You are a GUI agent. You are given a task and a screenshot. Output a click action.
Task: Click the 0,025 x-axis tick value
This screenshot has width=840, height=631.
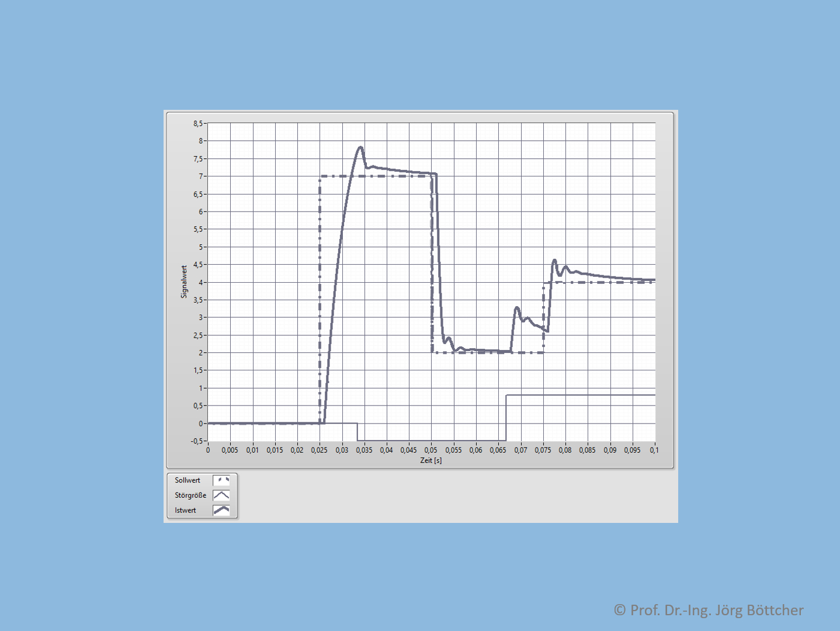pyautogui.click(x=320, y=450)
